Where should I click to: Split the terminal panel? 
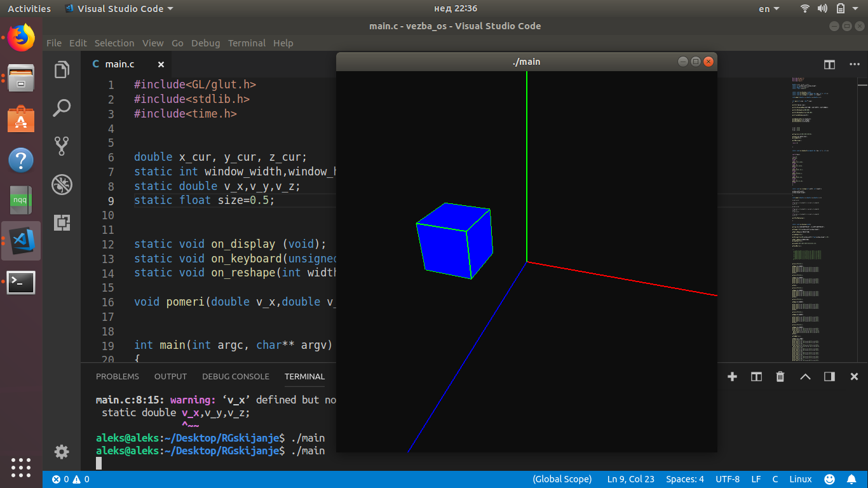point(756,377)
